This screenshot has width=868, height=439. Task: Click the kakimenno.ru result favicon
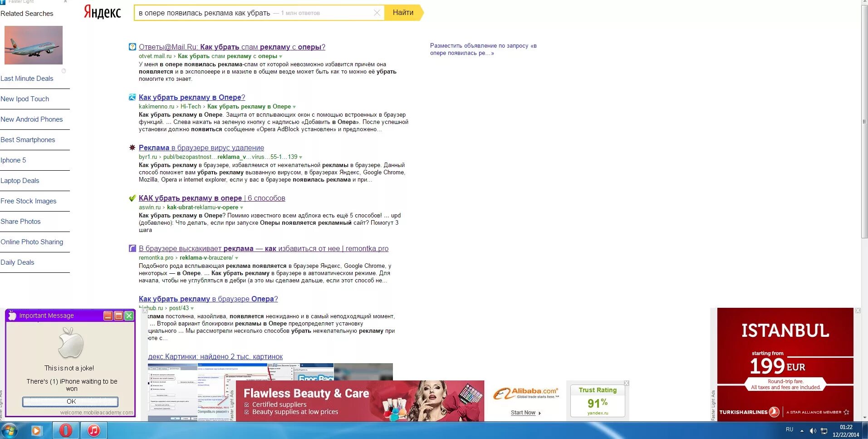pos(132,97)
